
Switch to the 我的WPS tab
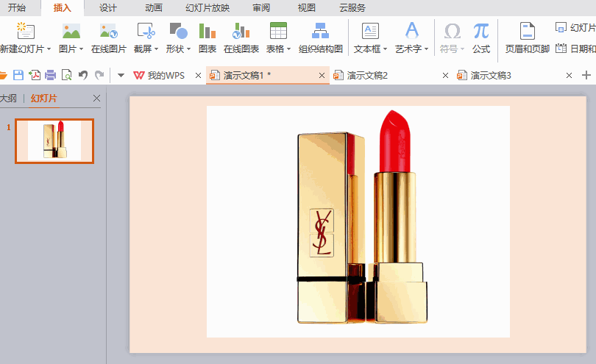click(x=159, y=75)
